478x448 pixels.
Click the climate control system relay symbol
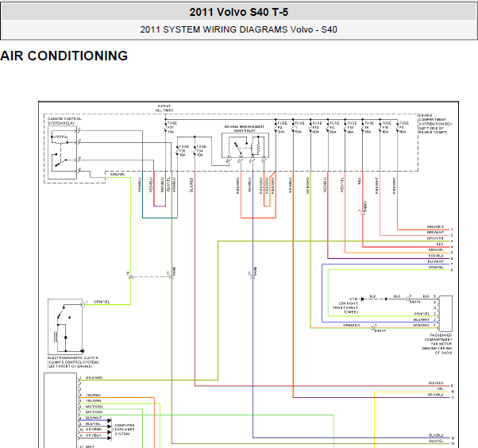tap(63, 153)
